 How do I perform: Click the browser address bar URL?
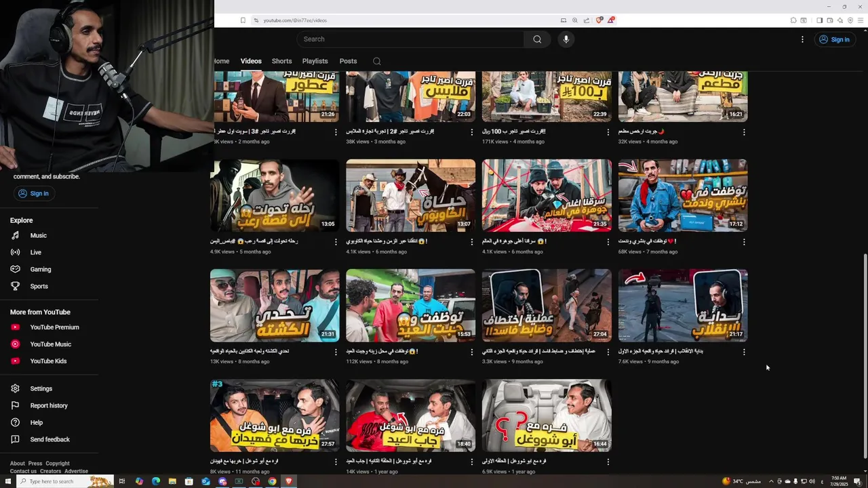[295, 20]
